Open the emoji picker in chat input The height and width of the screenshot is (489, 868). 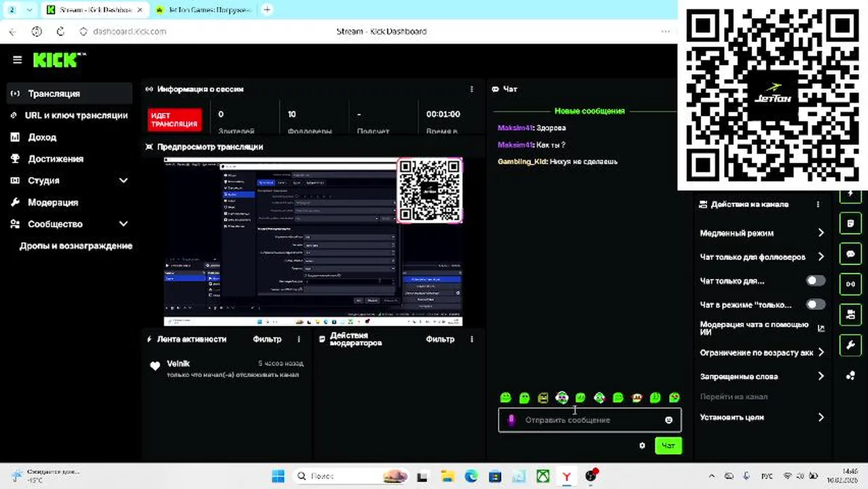[668, 420]
